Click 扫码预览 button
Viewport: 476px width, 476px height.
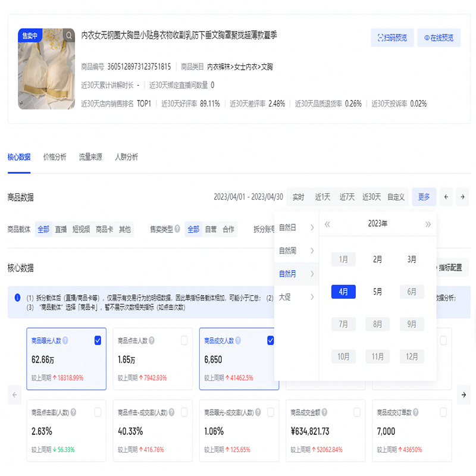point(392,37)
